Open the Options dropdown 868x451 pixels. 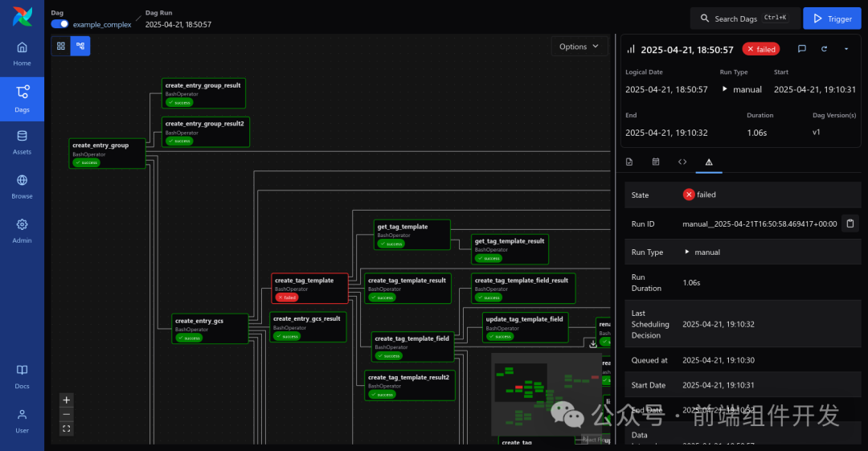tap(579, 47)
